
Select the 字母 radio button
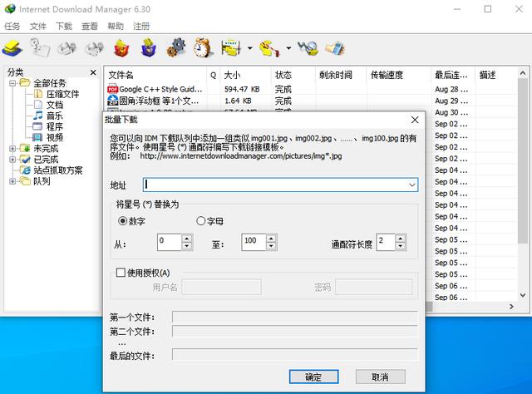tap(200, 221)
